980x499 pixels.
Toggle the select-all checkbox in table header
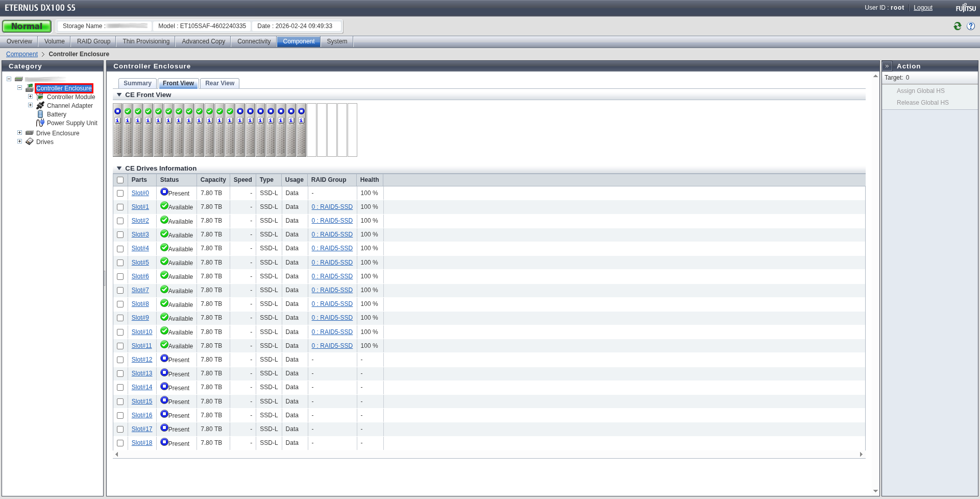click(120, 180)
